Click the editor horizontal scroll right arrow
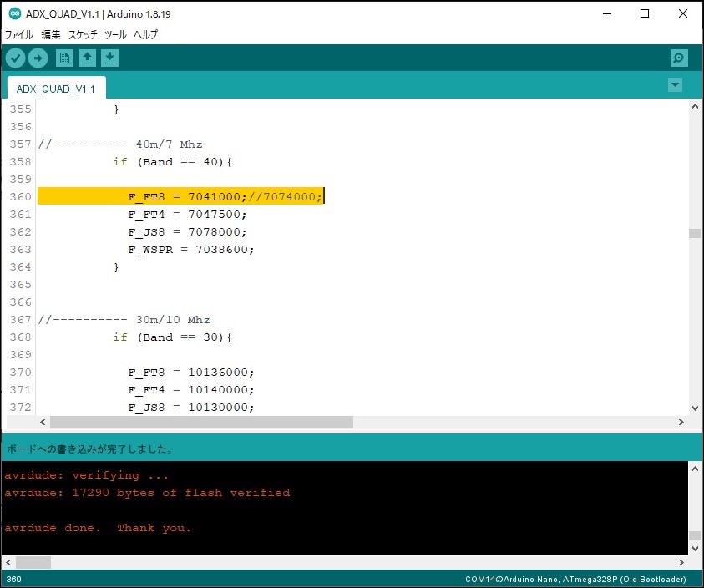The image size is (704, 588). pos(681,423)
